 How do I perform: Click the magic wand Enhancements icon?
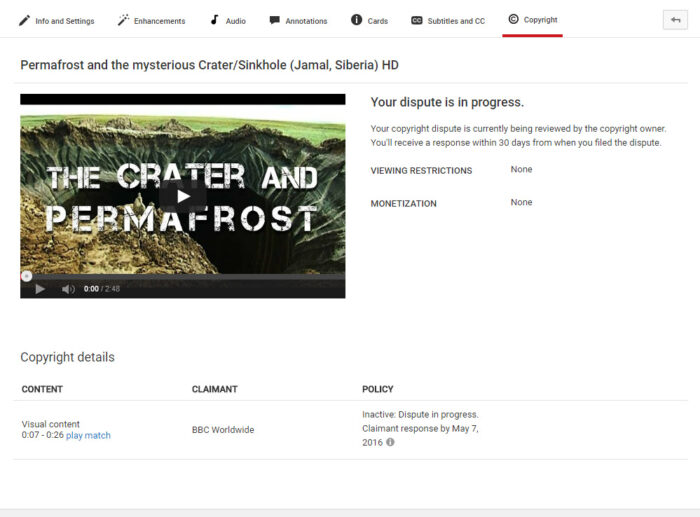pos(124,20)
